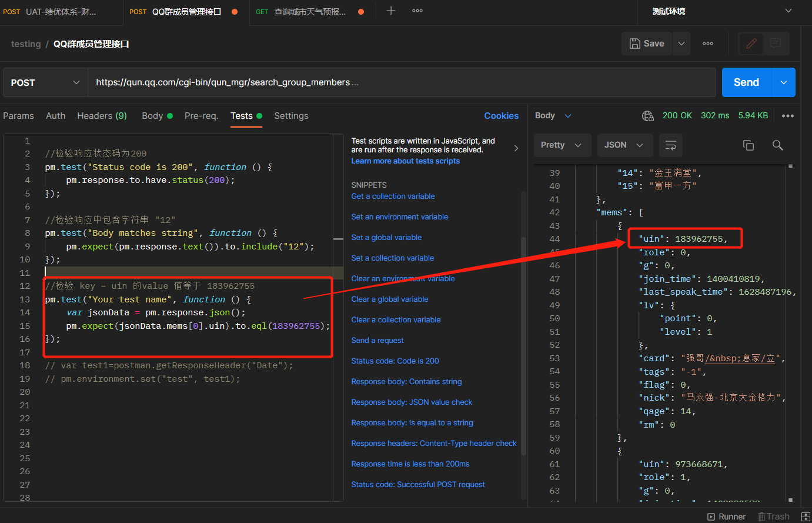Click the icon right of Trash
This screenshot has width=812, height=523.
click(x=806, y=517)
